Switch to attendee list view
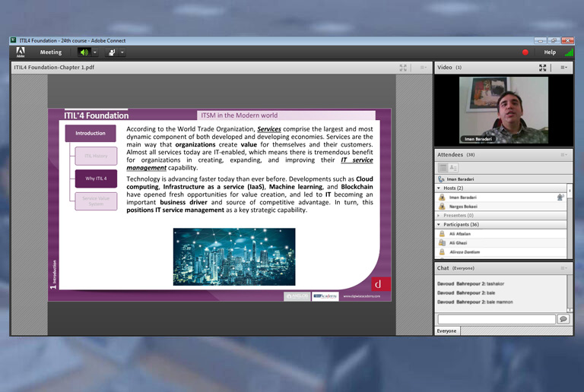 [443, 167]
